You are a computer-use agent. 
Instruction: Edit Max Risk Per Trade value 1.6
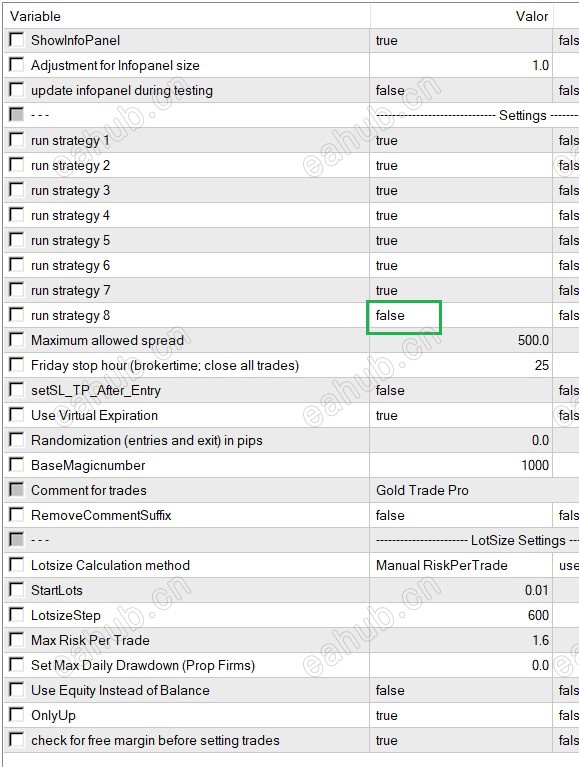461,640
